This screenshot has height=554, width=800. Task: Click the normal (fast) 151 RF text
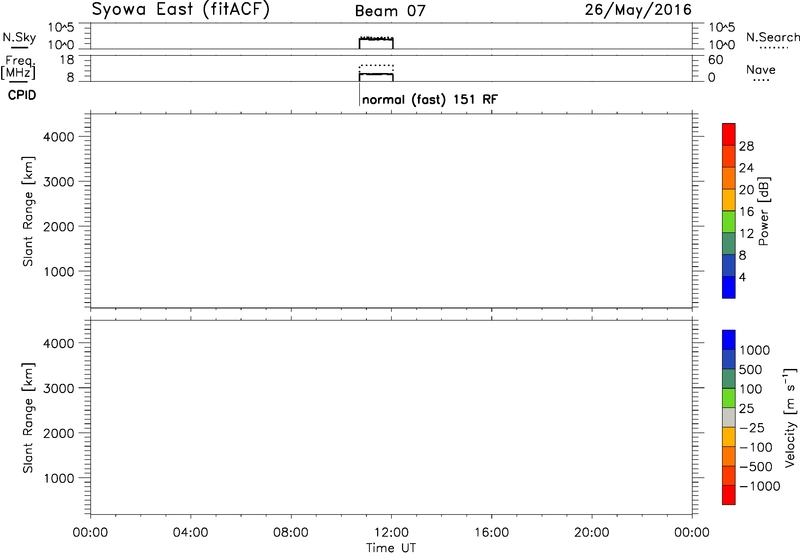coord(430,99)
